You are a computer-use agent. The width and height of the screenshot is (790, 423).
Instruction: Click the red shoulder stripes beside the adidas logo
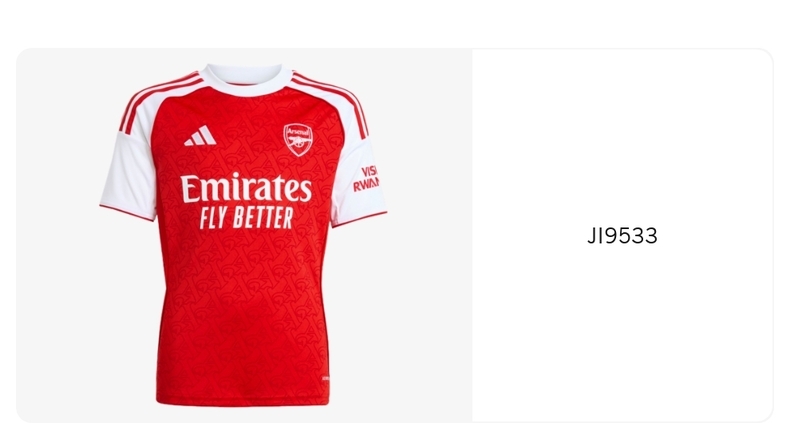click(x=159, y=99)
